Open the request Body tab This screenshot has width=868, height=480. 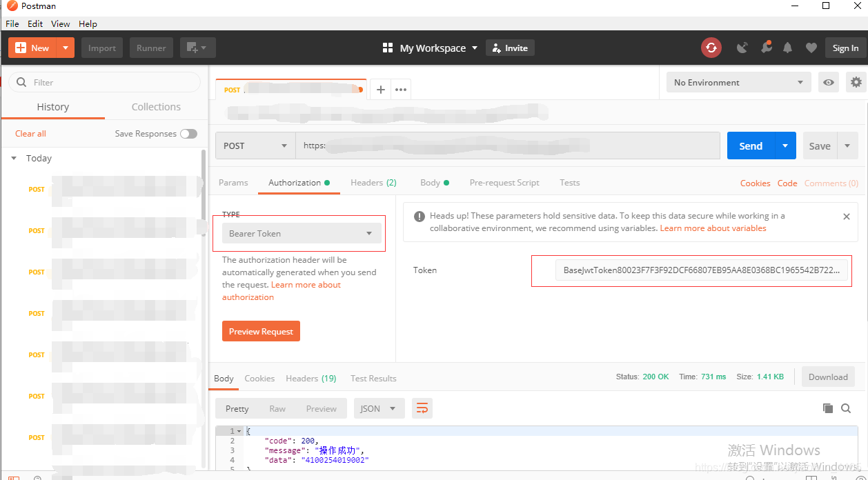[434, 183]
